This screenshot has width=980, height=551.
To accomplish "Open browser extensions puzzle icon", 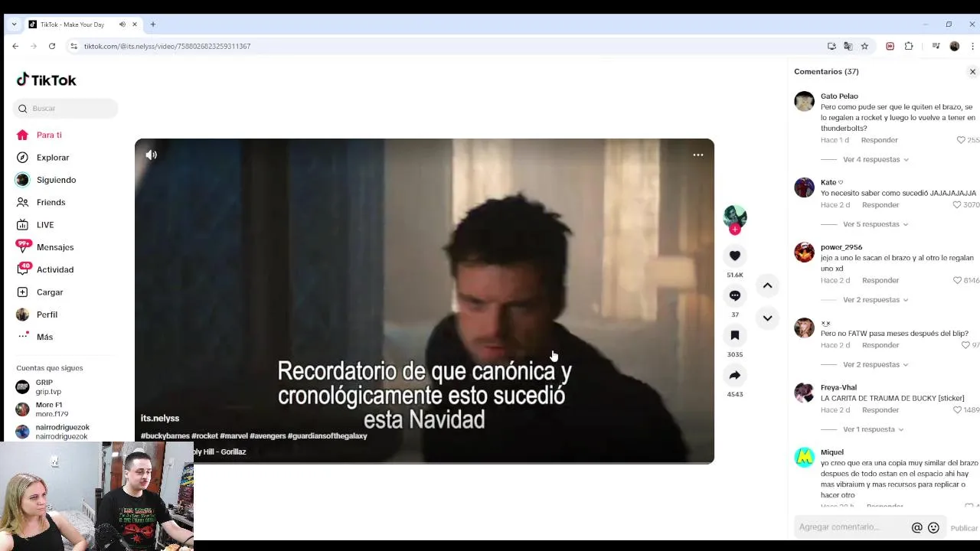I will pos(909,46).
